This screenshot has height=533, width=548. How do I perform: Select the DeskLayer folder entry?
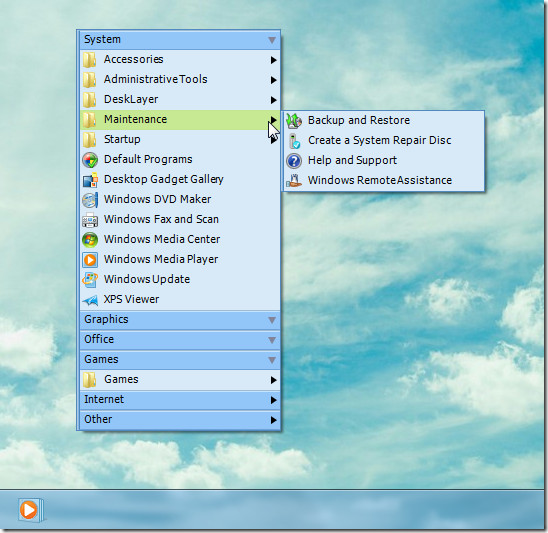coord(180,100)
